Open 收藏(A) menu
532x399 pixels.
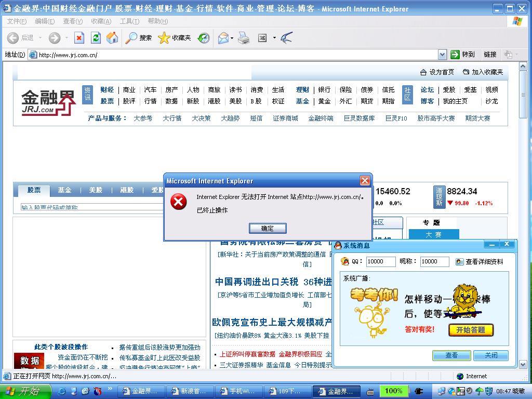(101, 21)
